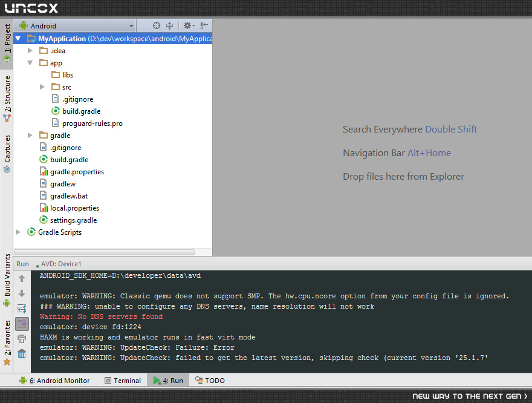Select root-level build.gradle file

click(69, 160)
